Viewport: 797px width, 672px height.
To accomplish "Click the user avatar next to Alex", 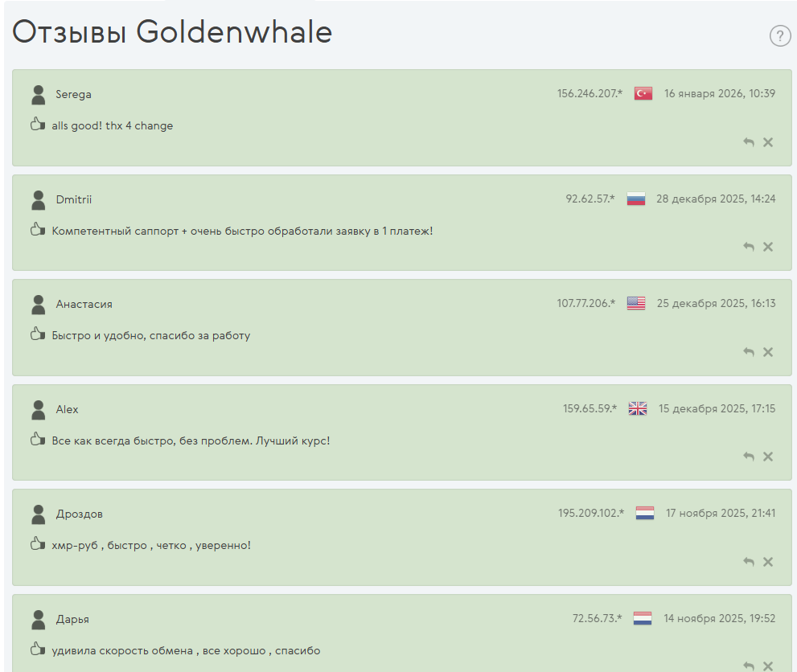I will [x=37, y=409].
